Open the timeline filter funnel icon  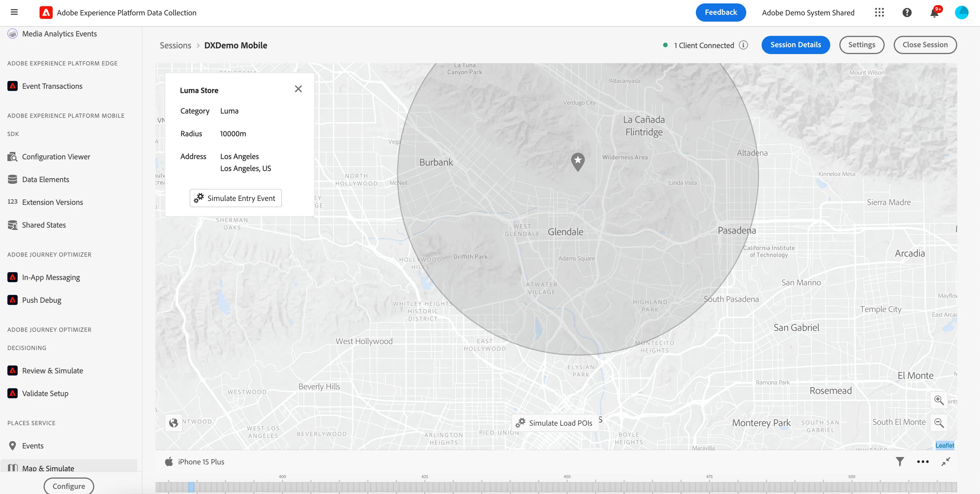tap(900, 462)
